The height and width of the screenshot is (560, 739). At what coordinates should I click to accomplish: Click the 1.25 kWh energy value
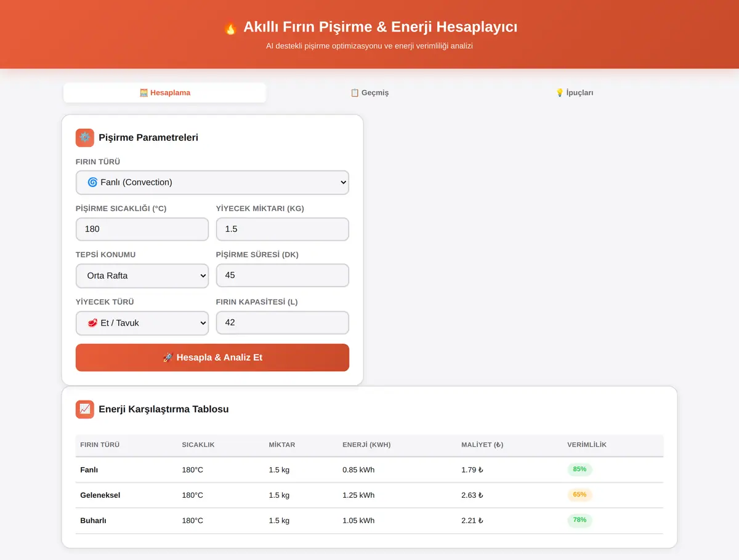tap(358, 495)
